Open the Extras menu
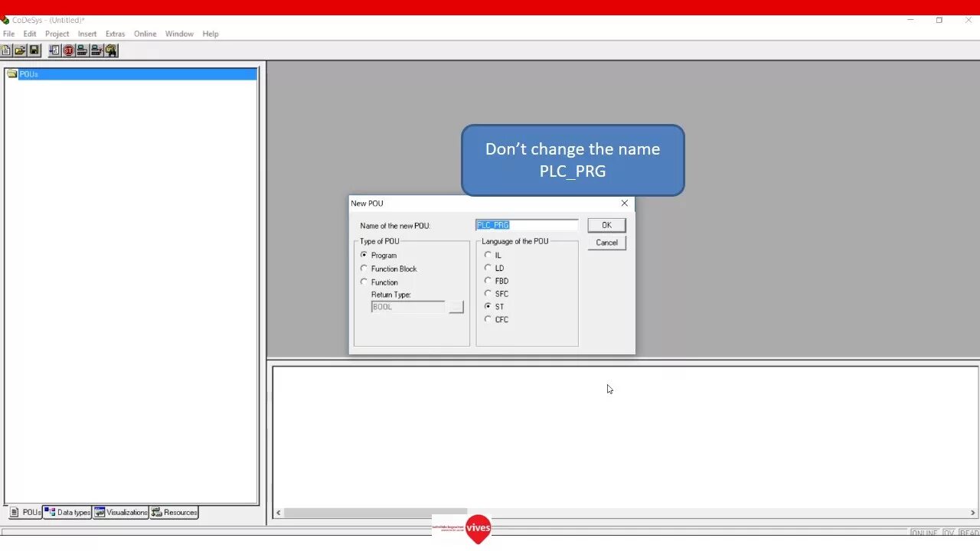The width and height of the screenshot is (980, 551). [115, 34]
